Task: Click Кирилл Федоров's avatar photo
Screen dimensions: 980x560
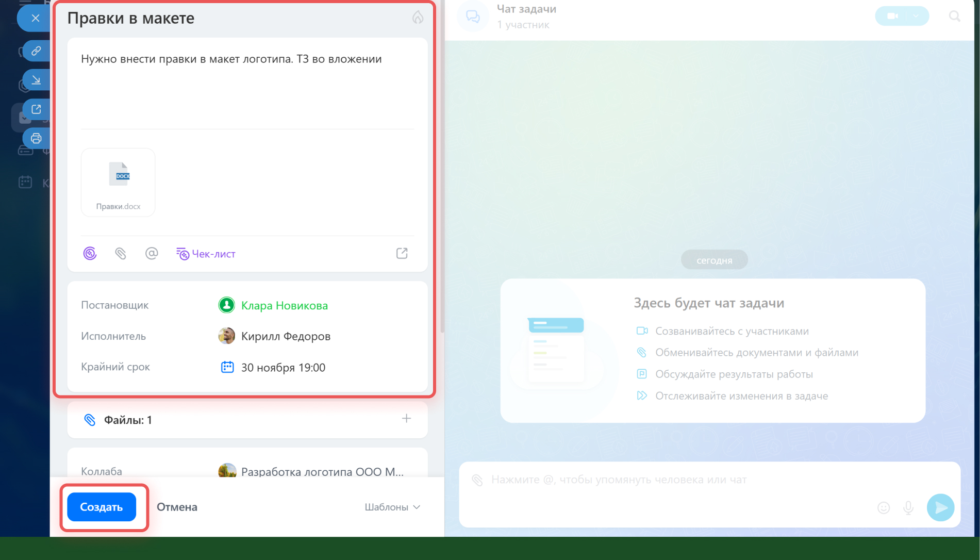Action: pos(227,336)
